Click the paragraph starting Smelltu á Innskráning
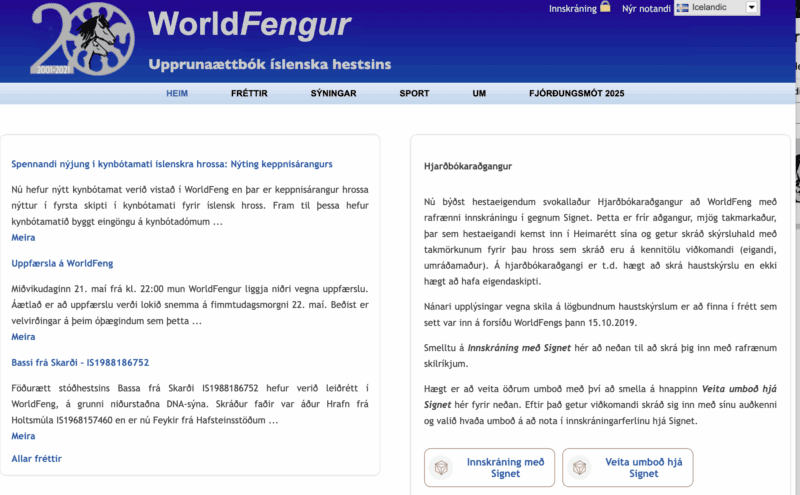This screenshot has width=800, height=495. (600, 356)
